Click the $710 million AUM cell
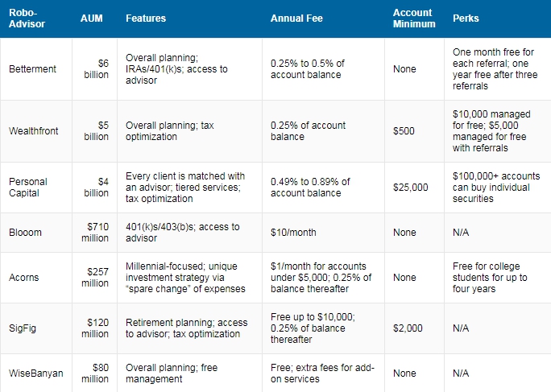Image resolution: width=551 pixels, height=392 pixels. [97, 233]
